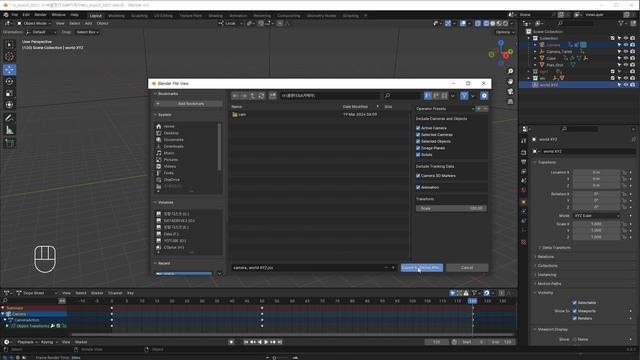Expand the Relations panel
This screenshot has height=360, width=640.
[x=545, y=257]
